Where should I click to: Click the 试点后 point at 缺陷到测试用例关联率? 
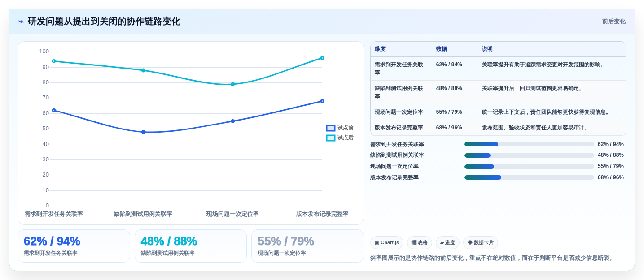[x=143, y=70]
